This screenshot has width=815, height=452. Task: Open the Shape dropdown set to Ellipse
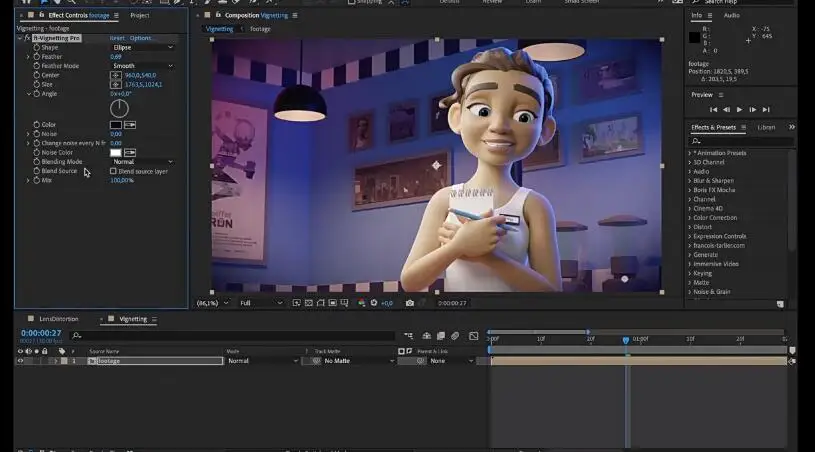pyautogui.click(x=141, y=47)
